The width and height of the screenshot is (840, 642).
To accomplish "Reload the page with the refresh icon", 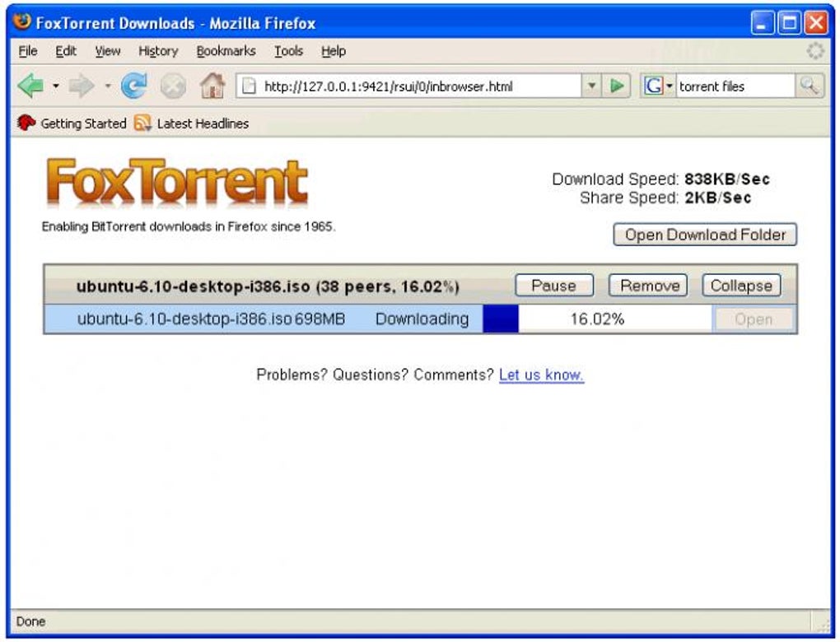I will (134, 86).
